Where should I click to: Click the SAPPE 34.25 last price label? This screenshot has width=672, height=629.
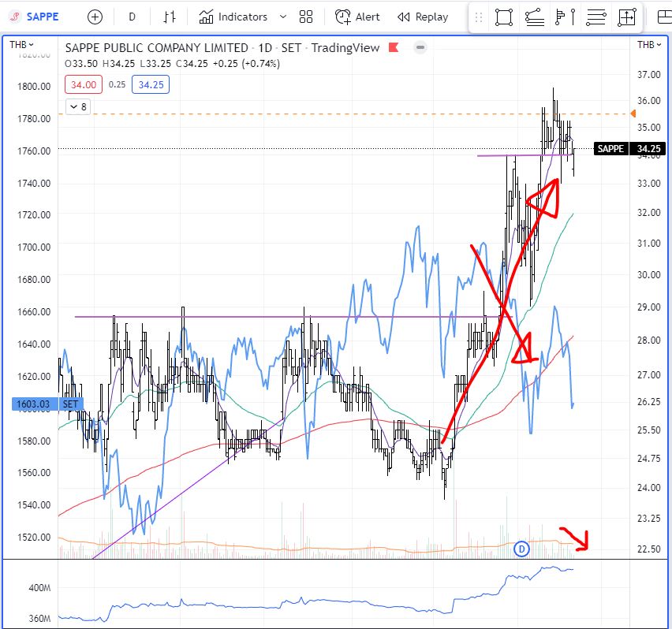(x=629, y=148)
